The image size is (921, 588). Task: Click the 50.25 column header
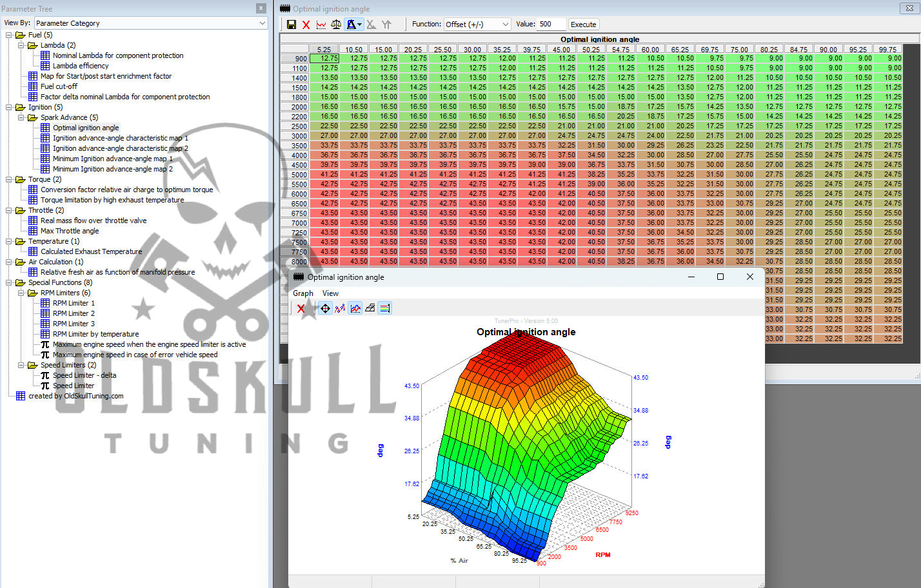click(591, 49)
